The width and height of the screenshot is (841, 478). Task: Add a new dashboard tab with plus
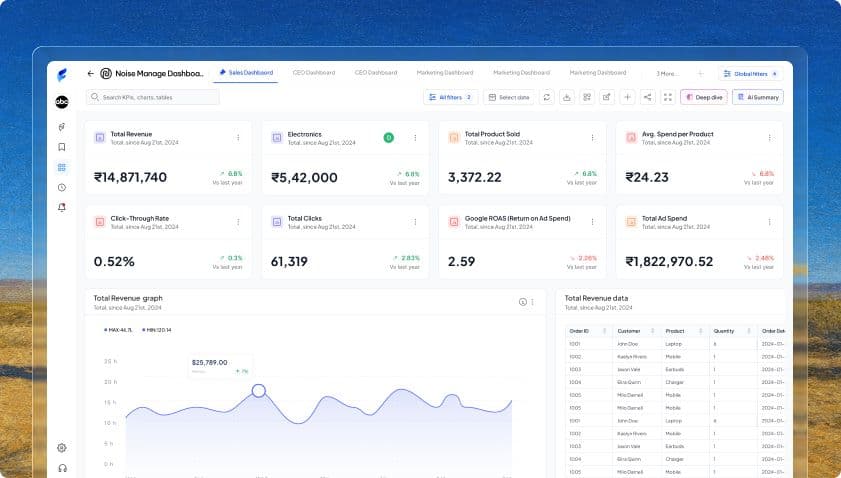pos(700,73)
